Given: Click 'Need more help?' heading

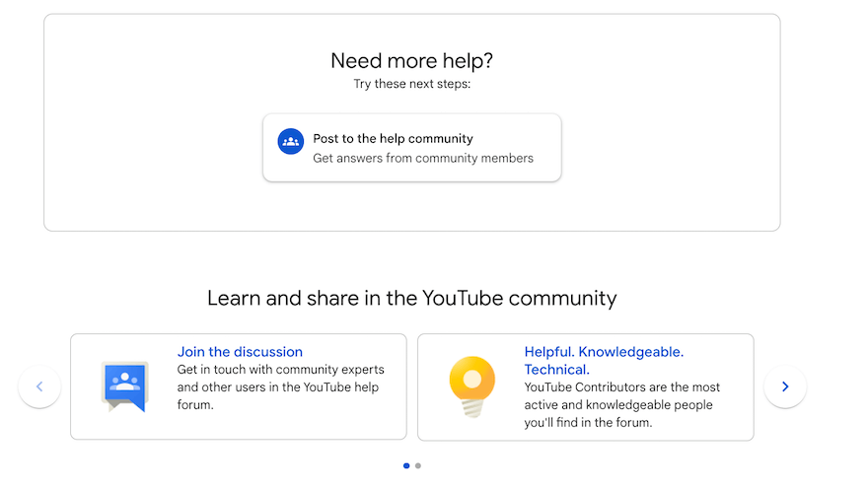Looking at the screenshot, I should 412,61.
